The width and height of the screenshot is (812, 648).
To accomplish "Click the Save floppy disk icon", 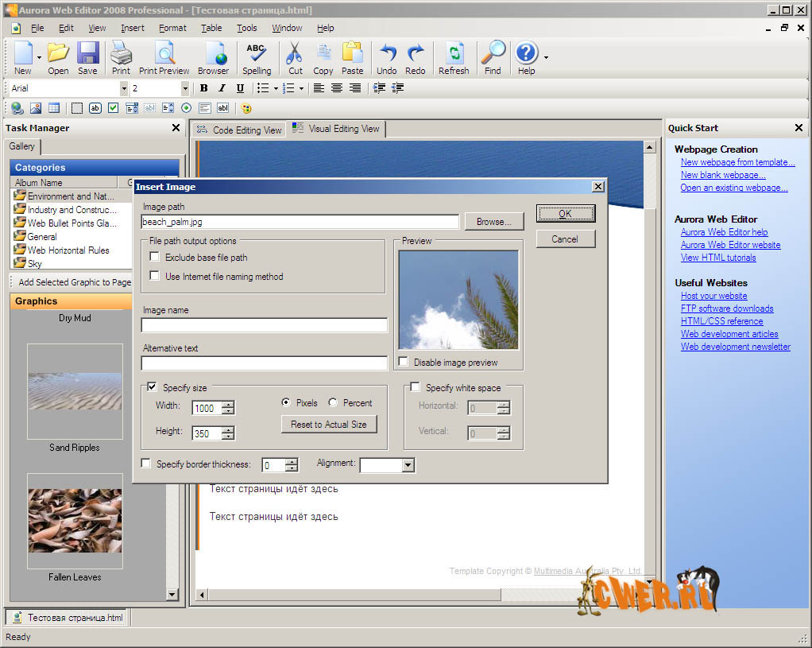I will pyautogui.click(x=87, y=57).
